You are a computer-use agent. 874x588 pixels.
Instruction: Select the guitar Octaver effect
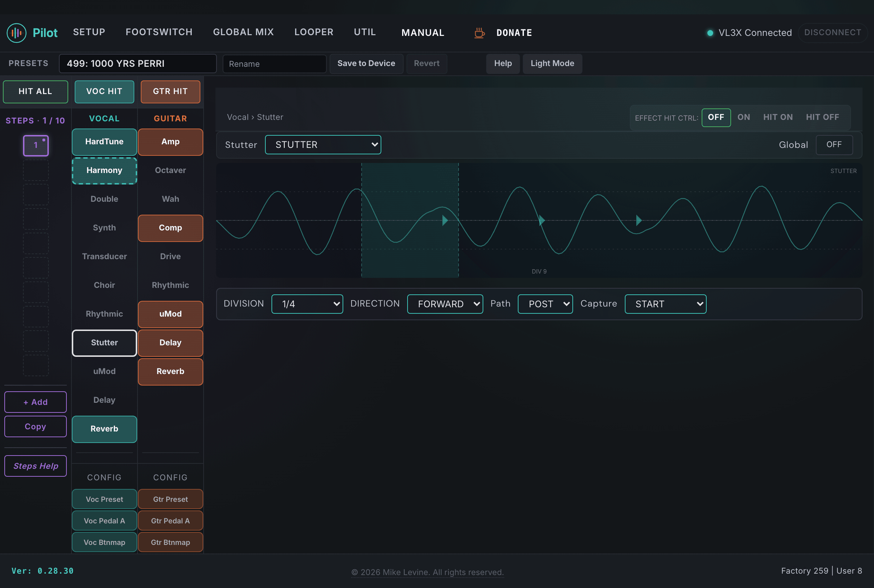click(x=170, y=171)
